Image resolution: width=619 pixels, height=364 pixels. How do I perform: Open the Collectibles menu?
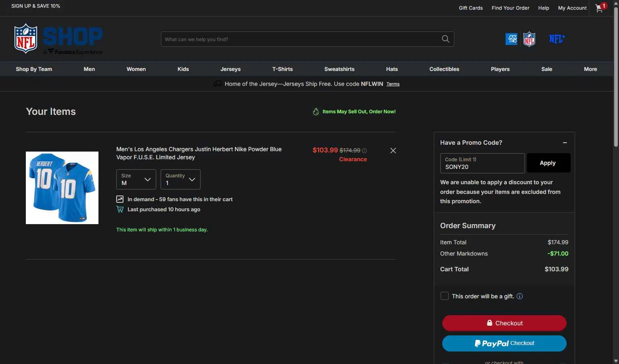[444, 69]
